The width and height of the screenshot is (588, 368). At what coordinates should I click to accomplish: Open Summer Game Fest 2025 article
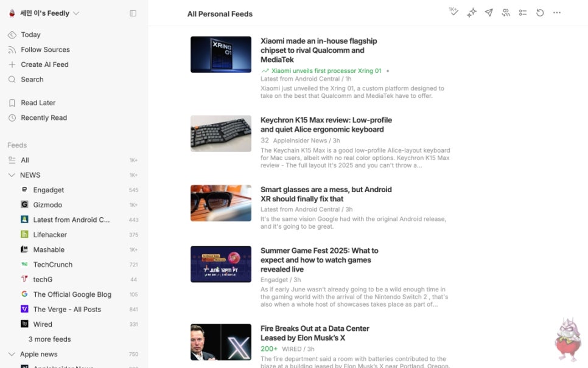(320, 260)
